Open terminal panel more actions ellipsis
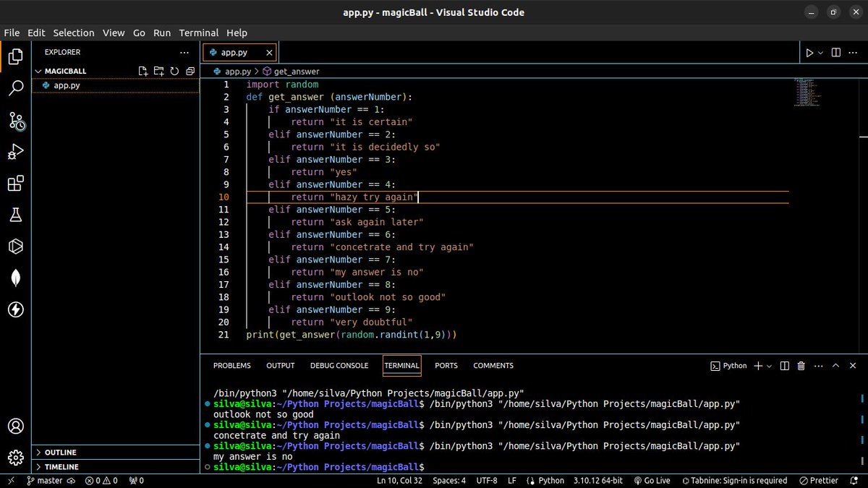 point(817,366)
